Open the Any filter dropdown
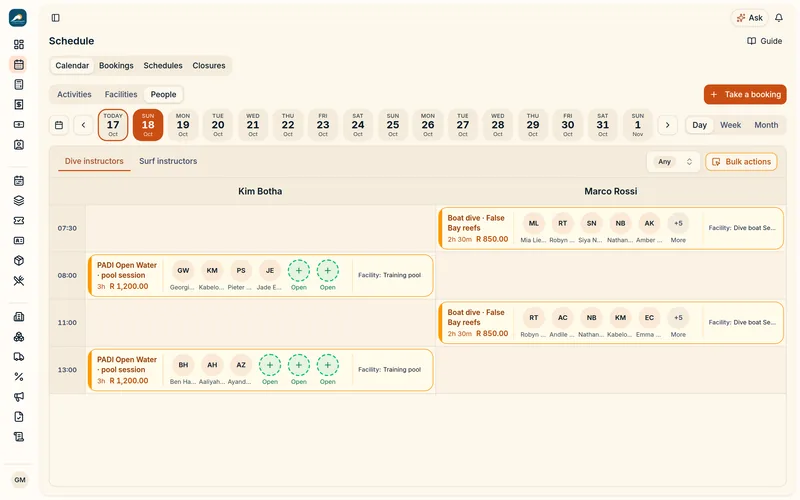Screen dimensions: 800x500 pyautogui.click(x=673, y=162)
